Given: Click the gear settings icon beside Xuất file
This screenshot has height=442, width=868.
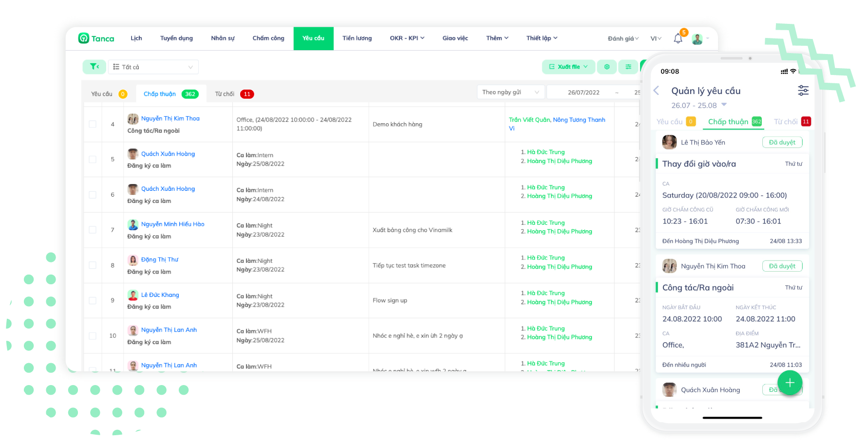Looking at the screenshot, I should (607, 67).
